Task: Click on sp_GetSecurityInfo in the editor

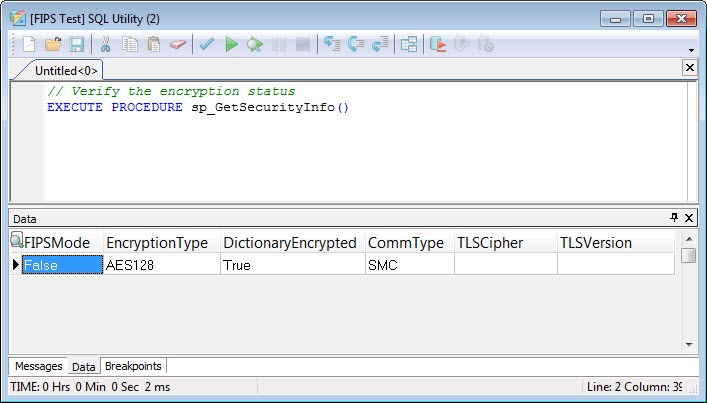Action: [x=263, y=107]
